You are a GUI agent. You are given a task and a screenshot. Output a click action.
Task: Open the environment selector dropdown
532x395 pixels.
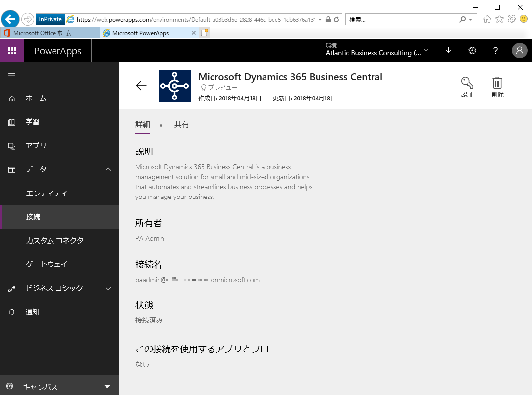tap(376, 50)
